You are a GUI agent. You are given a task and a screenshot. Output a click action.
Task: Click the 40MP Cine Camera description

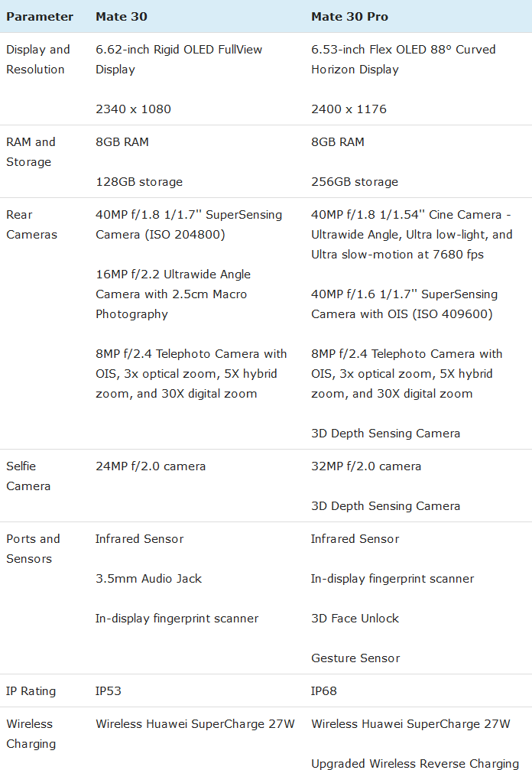click(x=411, y=234)
